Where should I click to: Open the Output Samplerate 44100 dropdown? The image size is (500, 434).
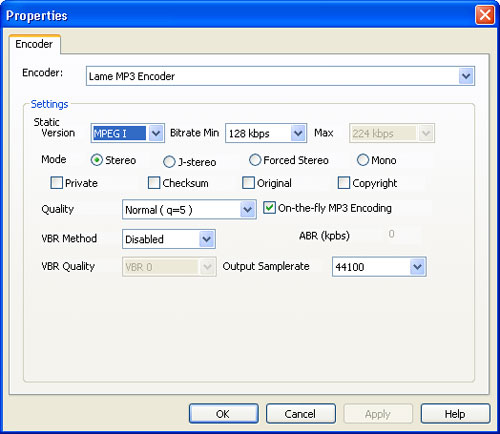[379, 267]
